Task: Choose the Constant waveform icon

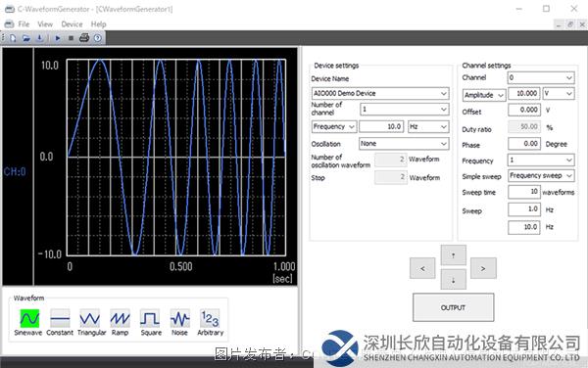Action: (60, 319)
